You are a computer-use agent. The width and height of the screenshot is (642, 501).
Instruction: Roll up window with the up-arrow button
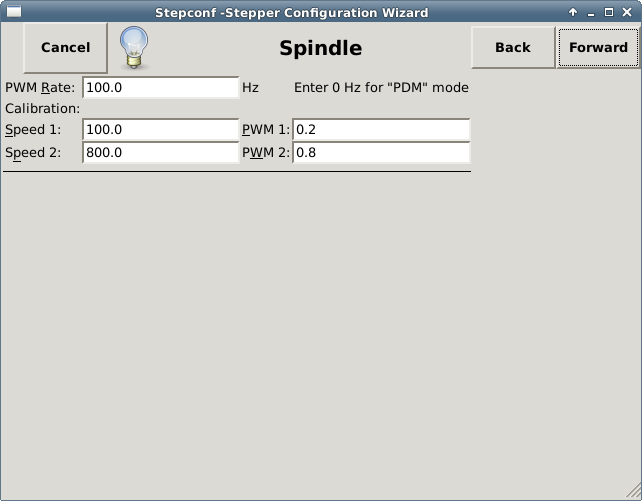click(573, 12)
